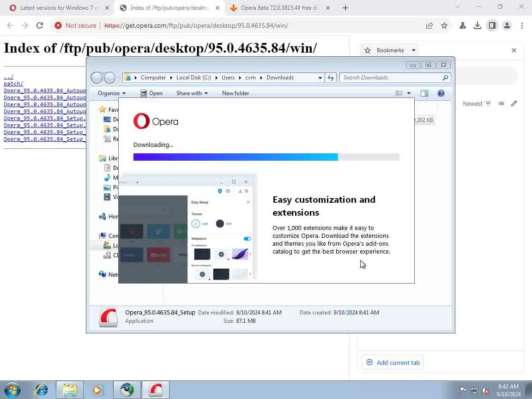Open Chrome profile avatar
Screen dimensions: 532x399
pyautogui.click(x=507, y=25)
